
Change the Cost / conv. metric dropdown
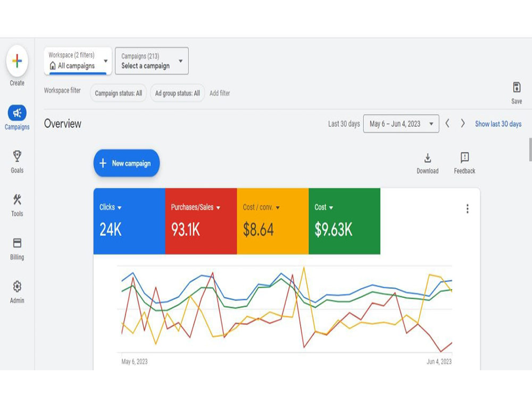pyautogui.click(x=261, y=207)
